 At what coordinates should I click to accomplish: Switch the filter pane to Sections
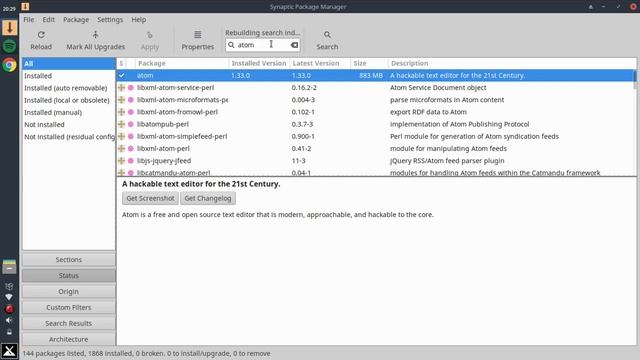click(69, 260)
